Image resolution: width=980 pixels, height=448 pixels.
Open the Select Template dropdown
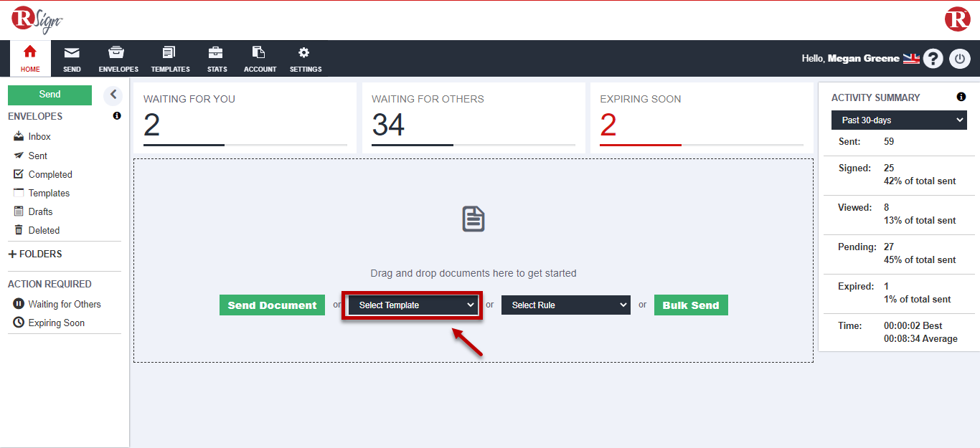(412, 305)
